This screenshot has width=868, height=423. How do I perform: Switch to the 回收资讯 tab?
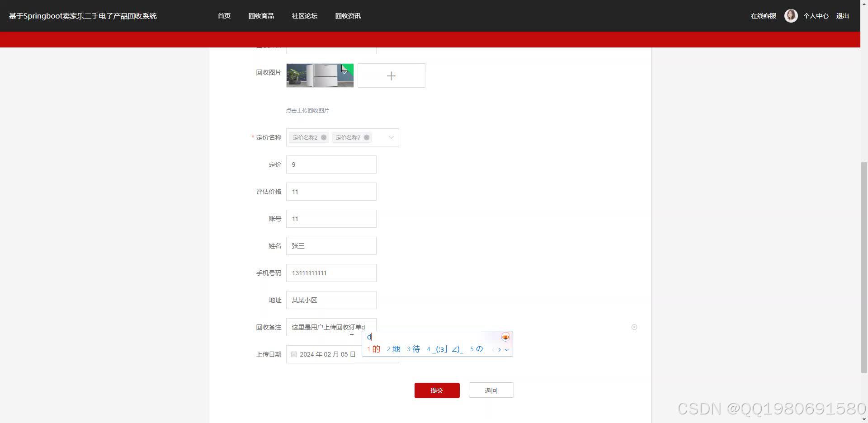pyautogui.click(x=348, y=16)
